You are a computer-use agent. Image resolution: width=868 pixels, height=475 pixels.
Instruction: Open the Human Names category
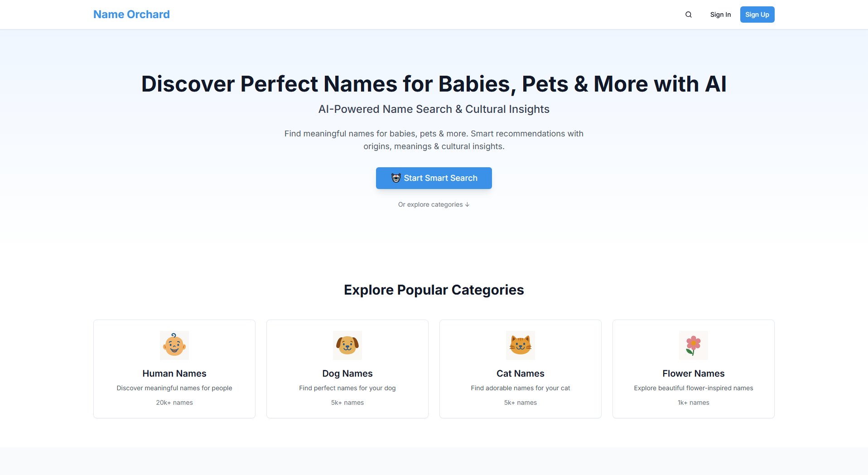coord(174,368)
